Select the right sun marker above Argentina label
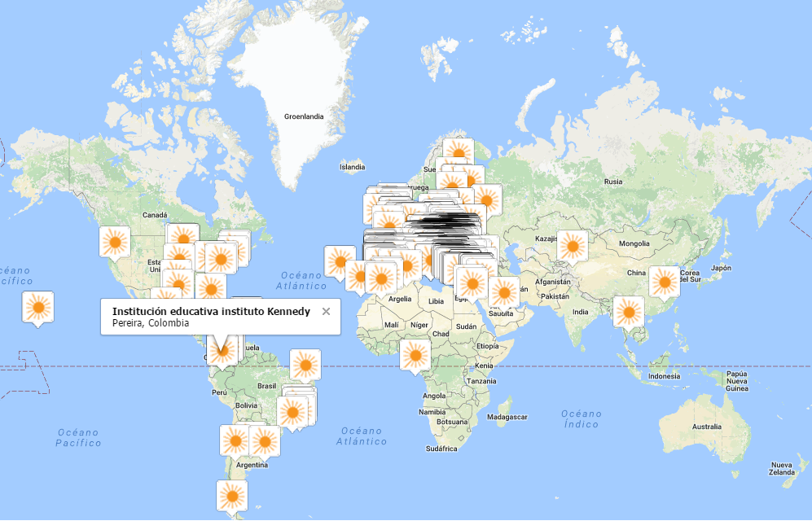 coord(266,442)
